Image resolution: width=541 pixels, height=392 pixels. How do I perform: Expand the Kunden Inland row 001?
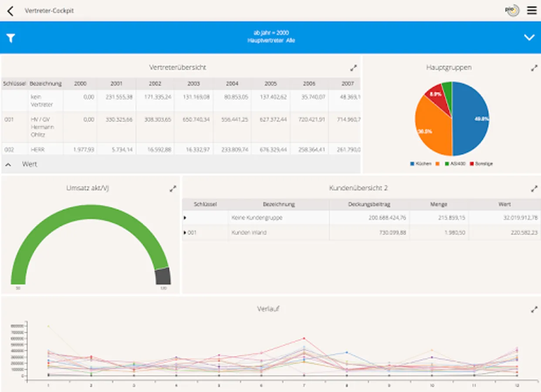184,233
